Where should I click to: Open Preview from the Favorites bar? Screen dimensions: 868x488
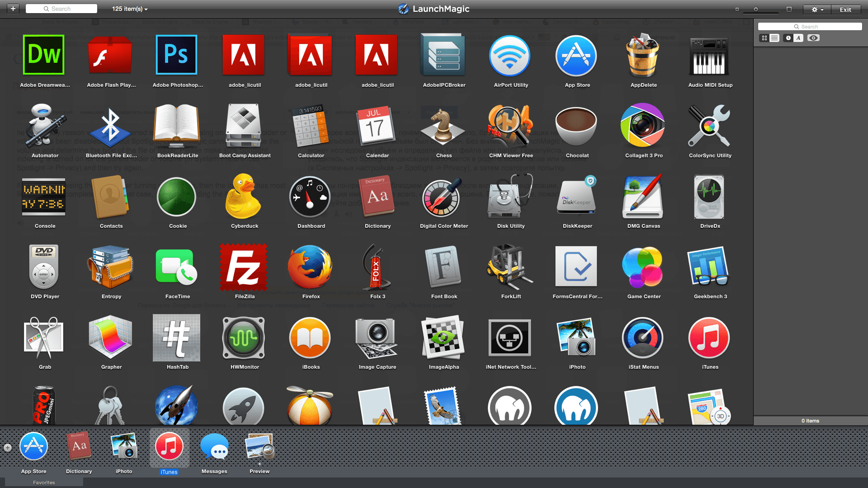259,447
